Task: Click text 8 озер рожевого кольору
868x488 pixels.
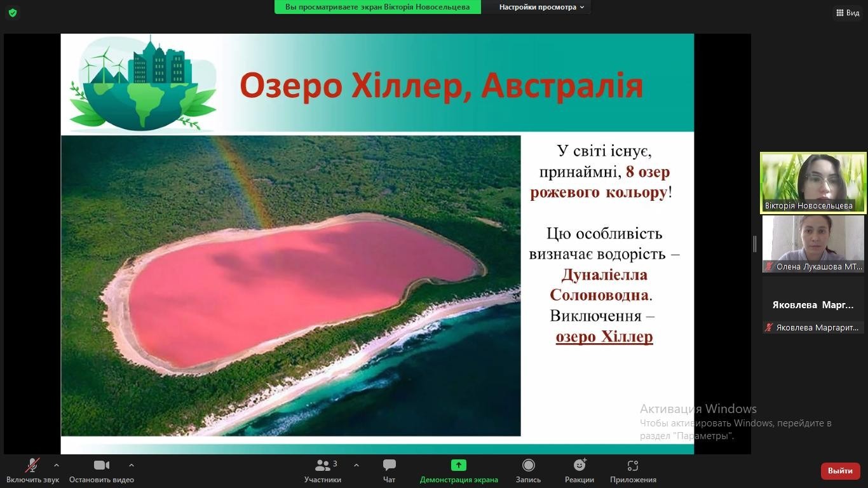Action: coord(600,182)
